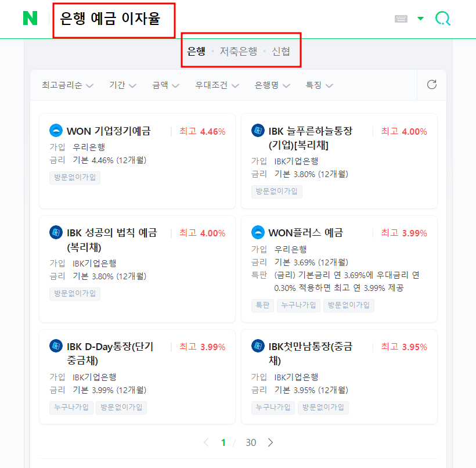
Task: Click the refresh icon in the filter bar
Action: coord(431,84)
